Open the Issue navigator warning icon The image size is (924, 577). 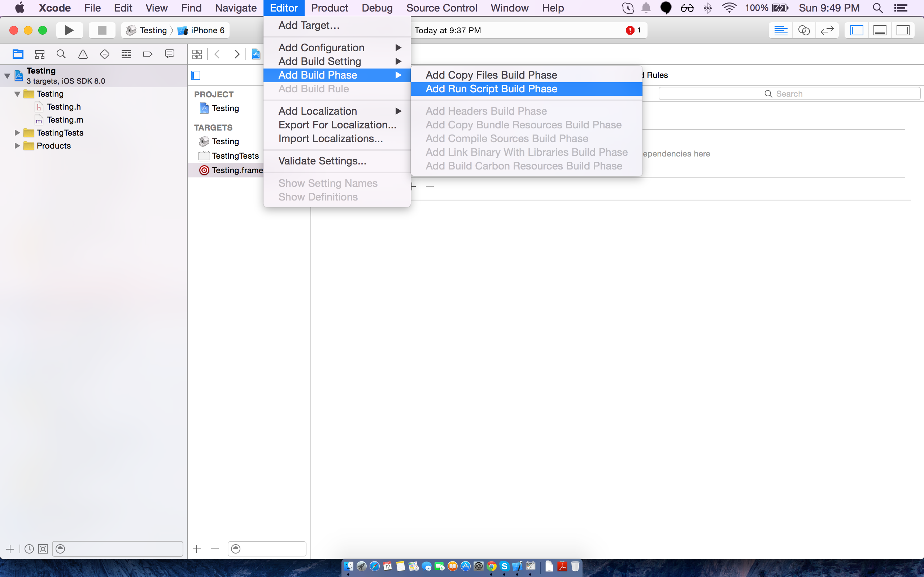[x=83, y=54]
